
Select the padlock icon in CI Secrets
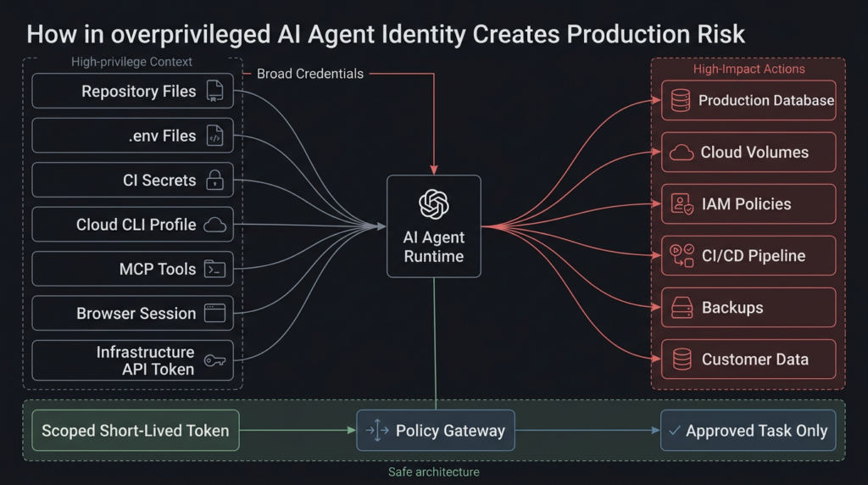tap(215, 181)
